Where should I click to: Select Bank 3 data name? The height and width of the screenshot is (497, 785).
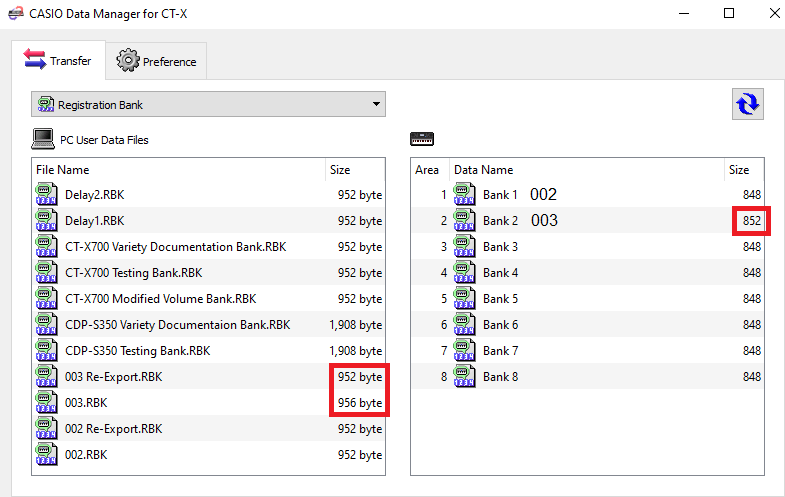500,247
